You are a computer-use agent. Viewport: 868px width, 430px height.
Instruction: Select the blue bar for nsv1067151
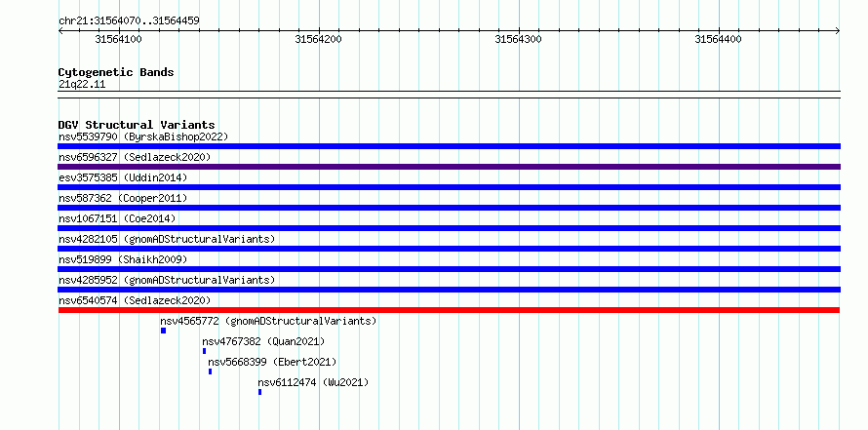point(449,228)
